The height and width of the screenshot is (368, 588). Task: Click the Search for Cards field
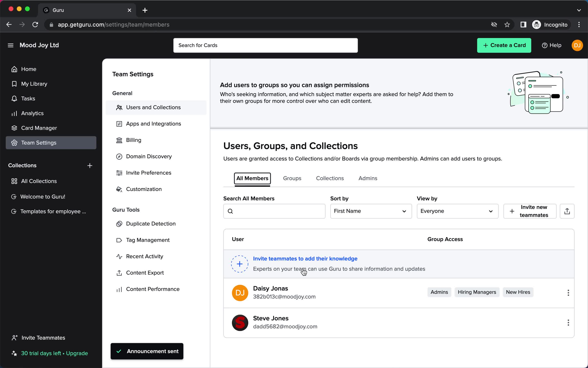[265, 45]
